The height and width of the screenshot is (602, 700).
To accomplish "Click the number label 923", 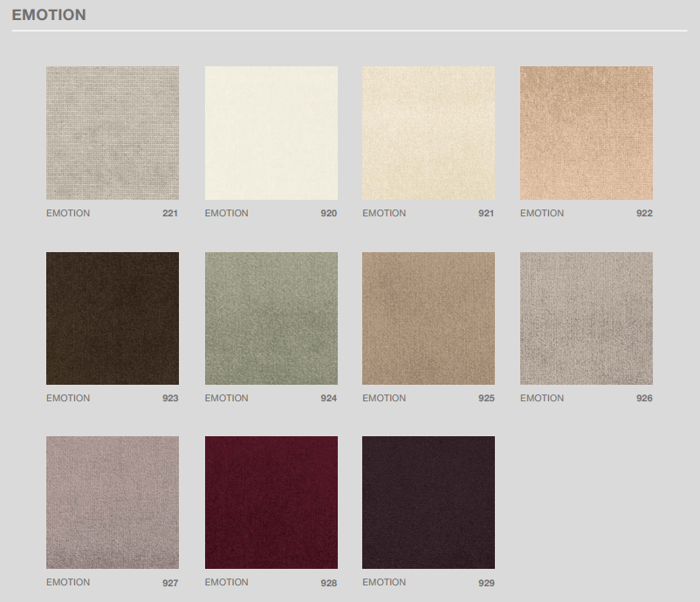I will (x=170, y=398).
